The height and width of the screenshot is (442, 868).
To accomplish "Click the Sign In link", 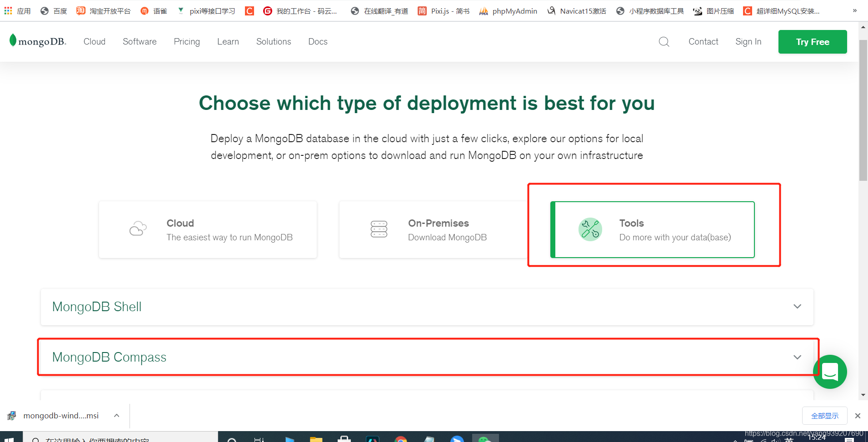I will point(748,42).
